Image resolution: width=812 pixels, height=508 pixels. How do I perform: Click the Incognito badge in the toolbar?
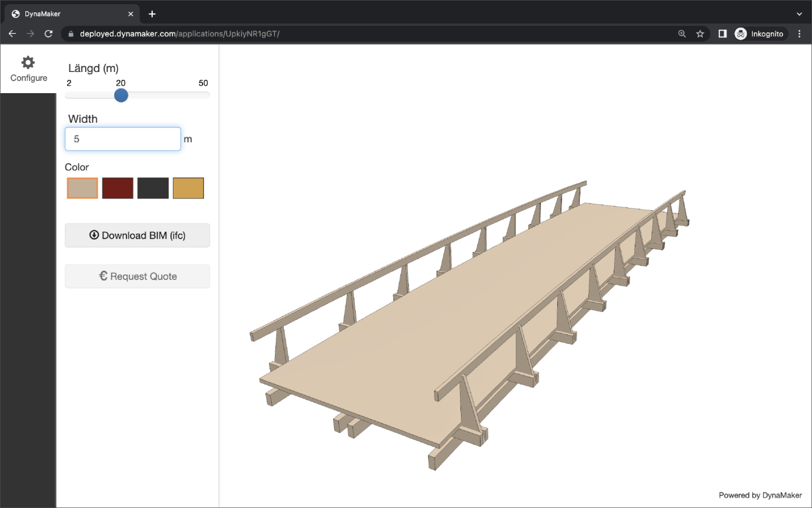pyautogui.click(x=760, y=33)
